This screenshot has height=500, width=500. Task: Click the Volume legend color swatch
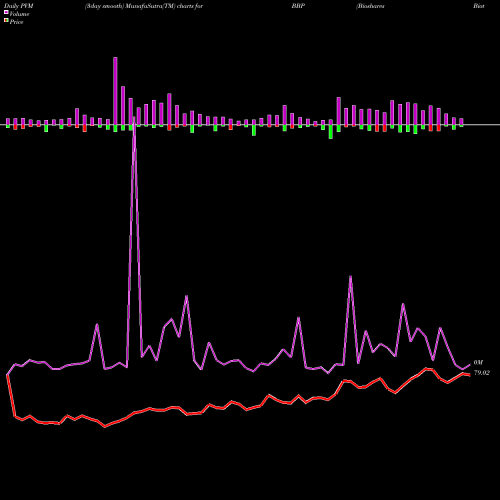pyautogui.click(x=6, y=12)
